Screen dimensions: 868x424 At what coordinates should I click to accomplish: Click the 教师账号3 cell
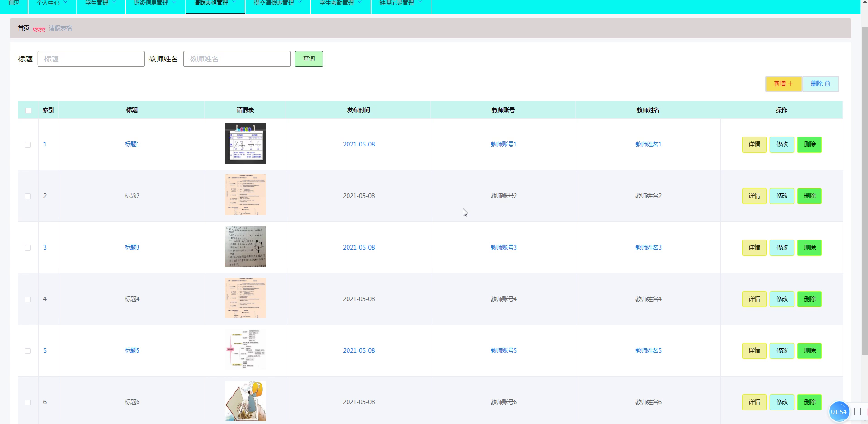tap(504, 248)
